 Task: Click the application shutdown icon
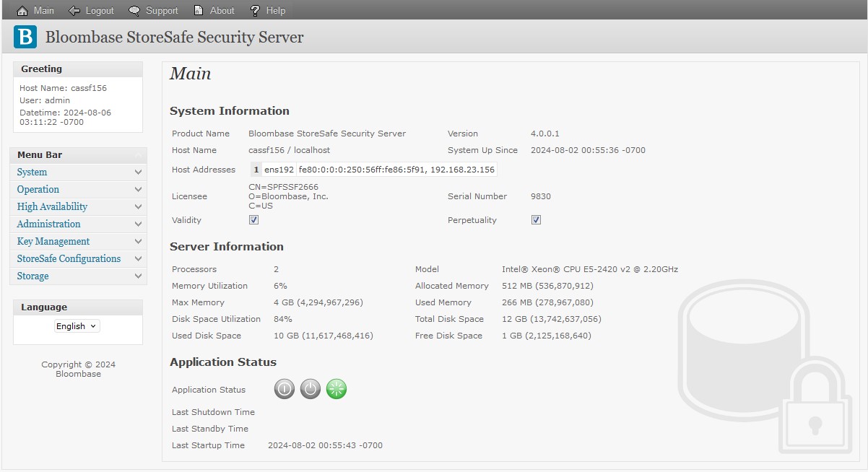coord(285,389)
